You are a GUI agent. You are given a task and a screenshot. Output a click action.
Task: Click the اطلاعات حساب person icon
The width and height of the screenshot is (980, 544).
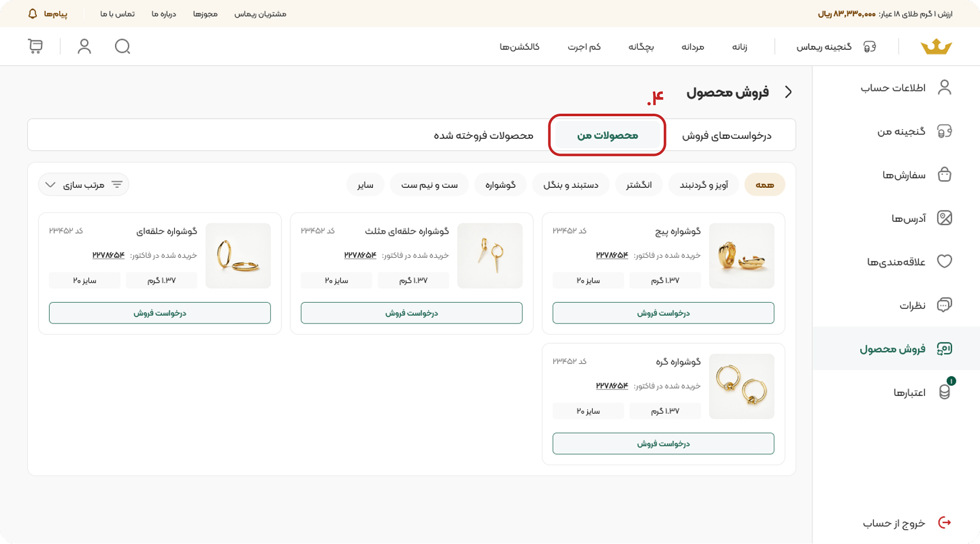(x=944, y=87)
